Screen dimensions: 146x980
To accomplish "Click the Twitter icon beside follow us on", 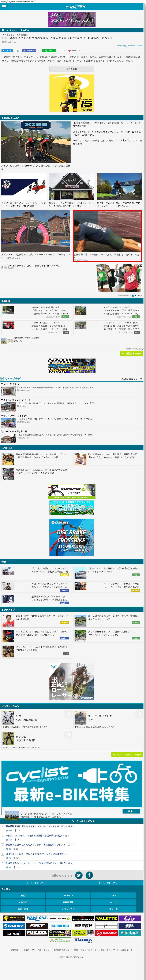I will 79,875.
